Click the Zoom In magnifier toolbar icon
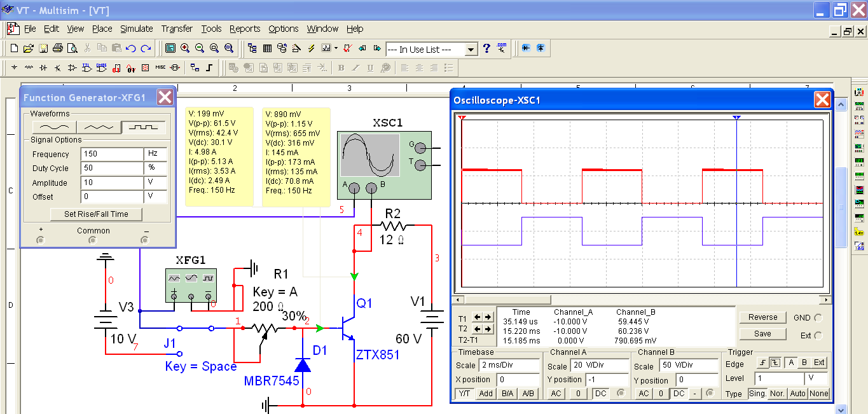 [x=185, y=48]
